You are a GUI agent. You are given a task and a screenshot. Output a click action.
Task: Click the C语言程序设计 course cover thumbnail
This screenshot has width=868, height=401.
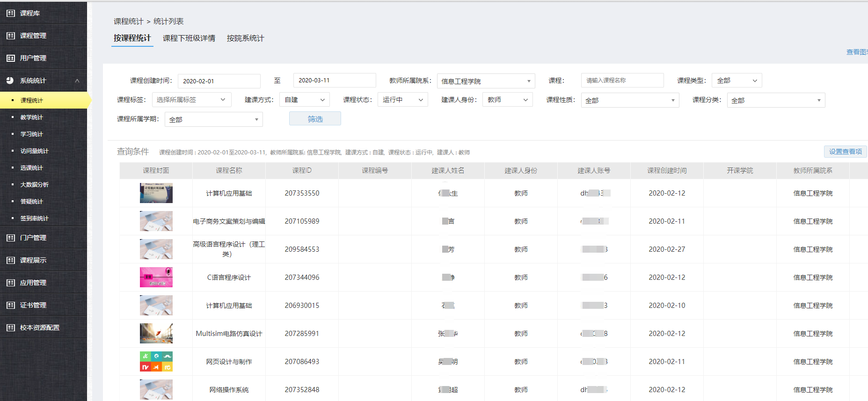pyautogui.click(x=156, y=277)
